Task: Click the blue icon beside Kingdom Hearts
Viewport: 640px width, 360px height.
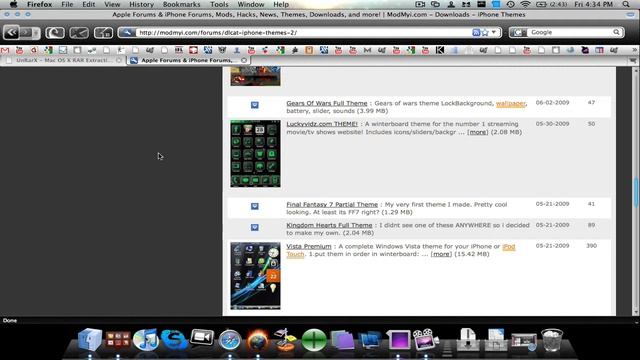Action: [255, 227]
